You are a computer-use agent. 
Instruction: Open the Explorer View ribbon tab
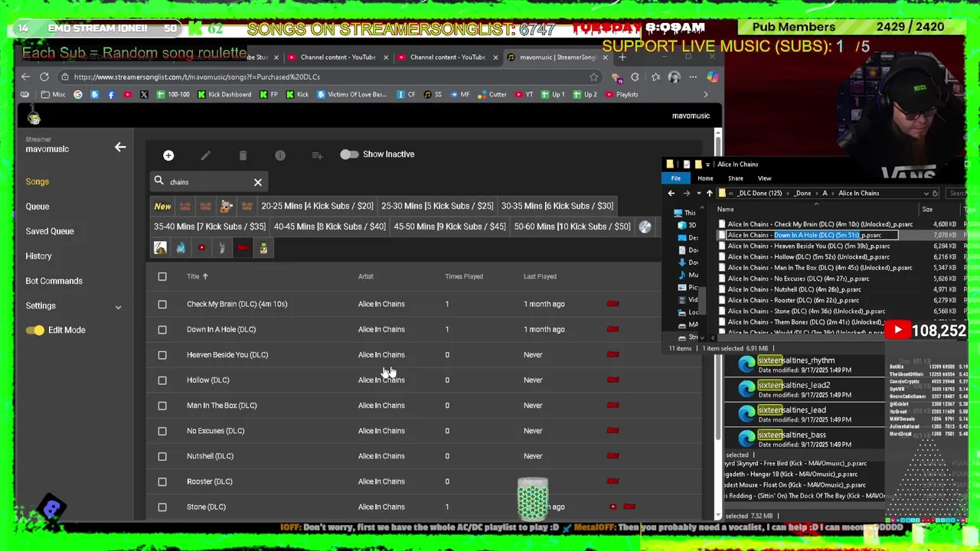click(764, 178)
